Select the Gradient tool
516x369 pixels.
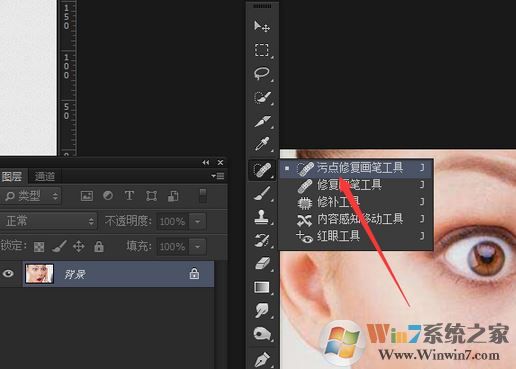tap(262, 287)
